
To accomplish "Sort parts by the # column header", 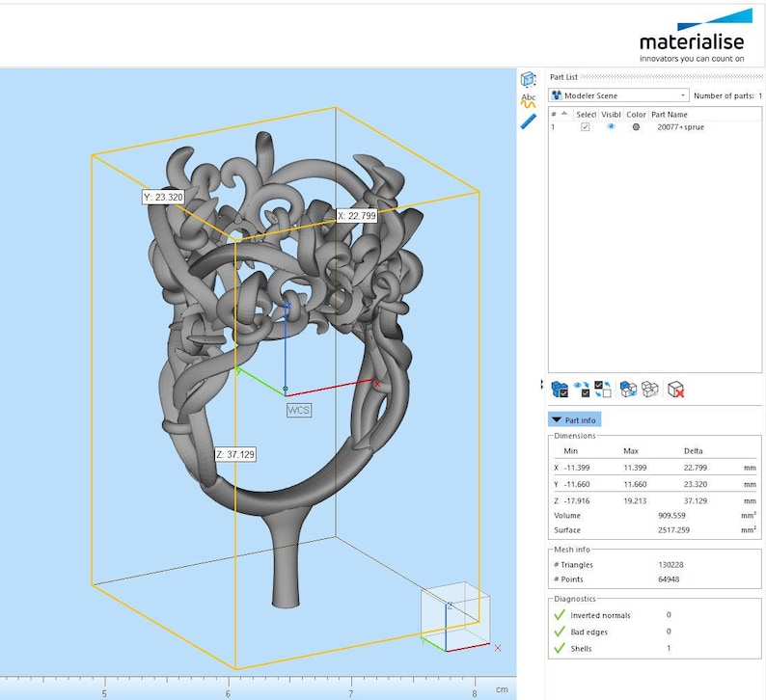I will tap(560, 114).
